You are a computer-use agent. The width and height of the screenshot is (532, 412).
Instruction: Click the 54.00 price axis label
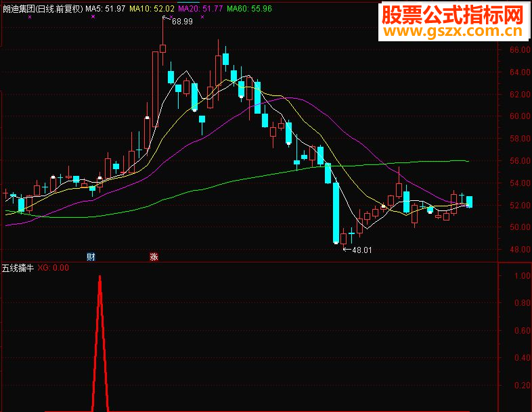click(520, 183)
